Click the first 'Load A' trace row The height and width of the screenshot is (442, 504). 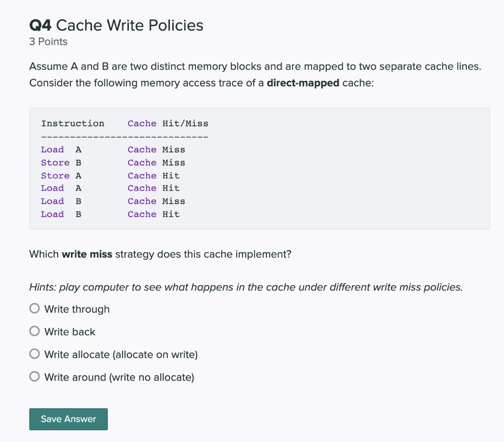coord(113,149)
